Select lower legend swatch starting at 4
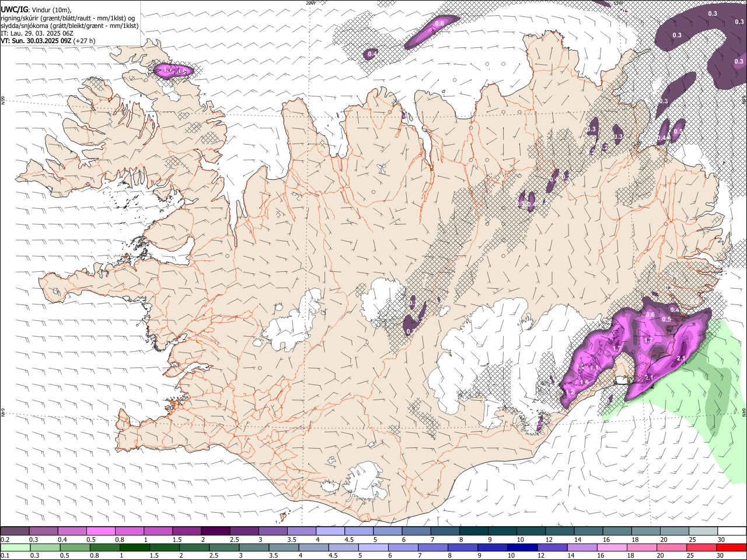 (x=313, y=547)
